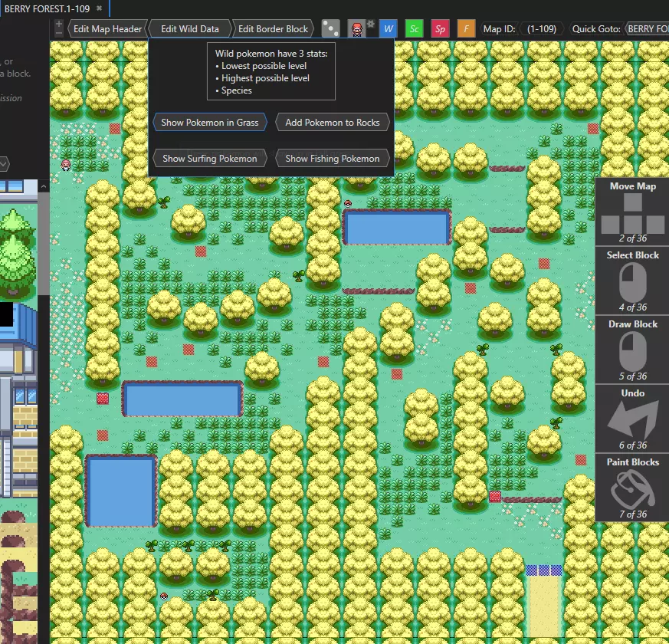Click the Undo arrow icon
The height and width of the screenshot is (644, 669).
pos(633,420)
